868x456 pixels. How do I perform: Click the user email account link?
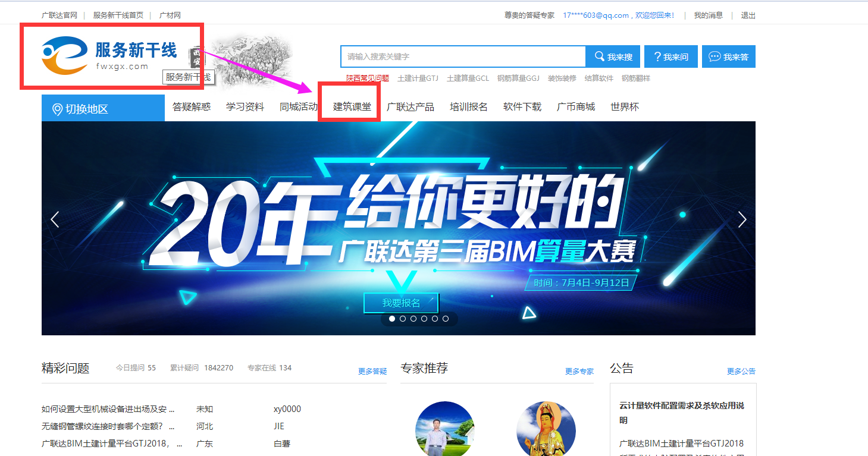pos(596,15)
